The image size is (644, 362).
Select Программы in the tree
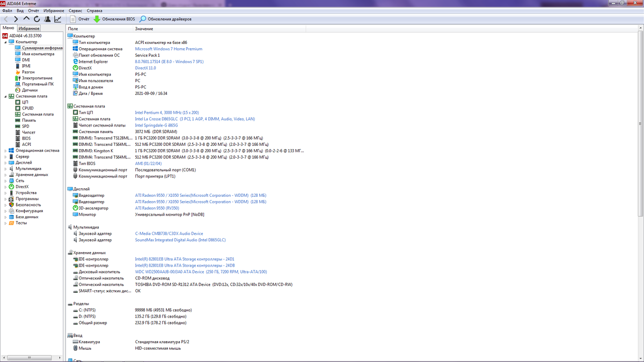23,198
